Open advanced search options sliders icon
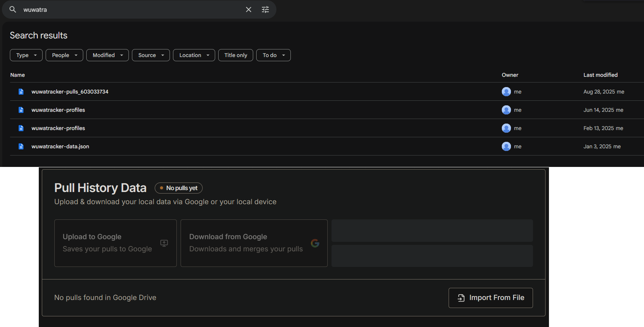Viewport: 644px width, 327px height. pos(265,10)
